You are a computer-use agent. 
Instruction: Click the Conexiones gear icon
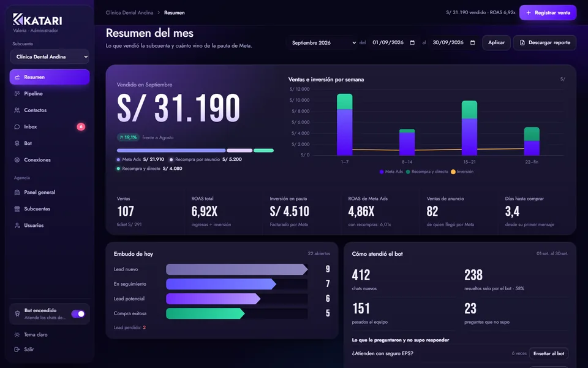tap(17, 159)
